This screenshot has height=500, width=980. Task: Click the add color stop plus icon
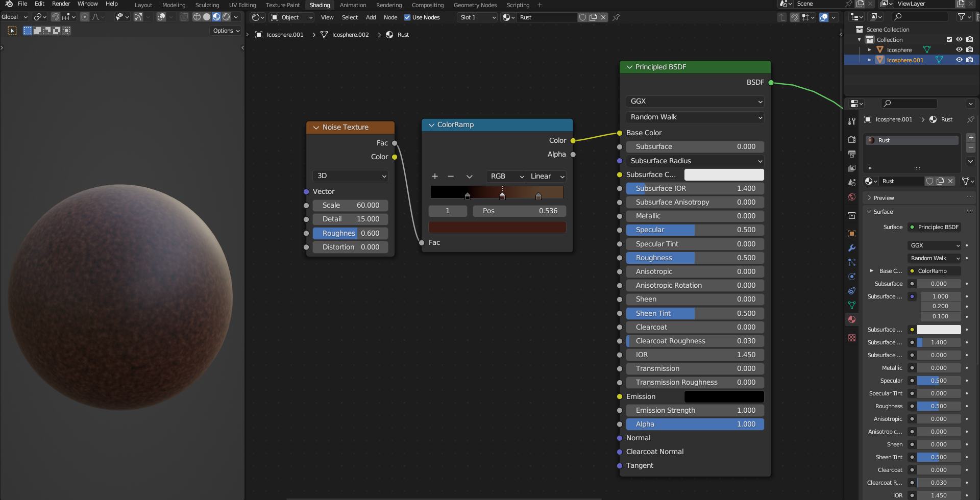pyautogui.click(x=435, y=176)
